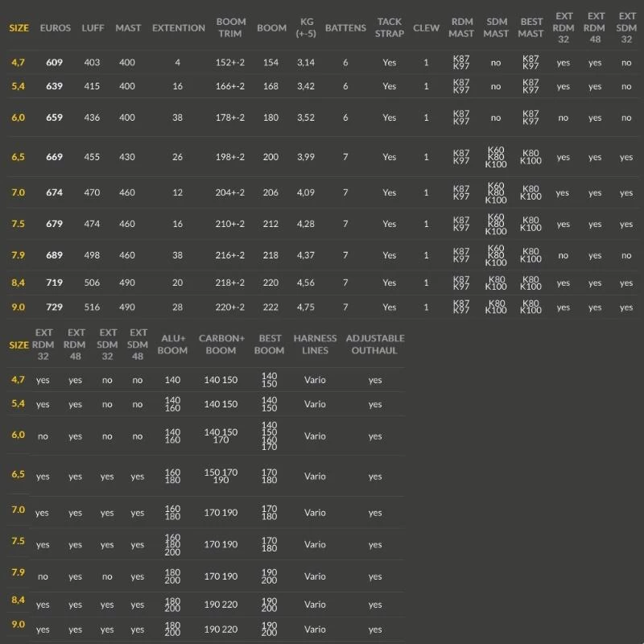Screen dimensions: 644x644
Task: Click the 609 euro price cell
Action: [55, 62]
